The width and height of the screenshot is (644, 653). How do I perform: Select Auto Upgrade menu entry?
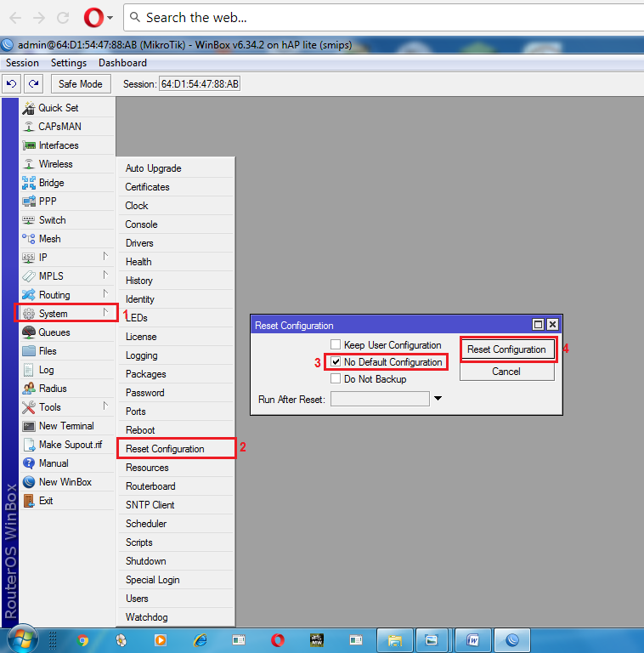(x=176, y=168)
